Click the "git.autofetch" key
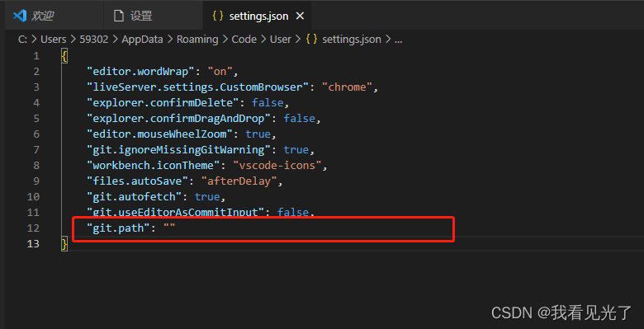This screenshot has width=644, height=329. pos(134,197)
